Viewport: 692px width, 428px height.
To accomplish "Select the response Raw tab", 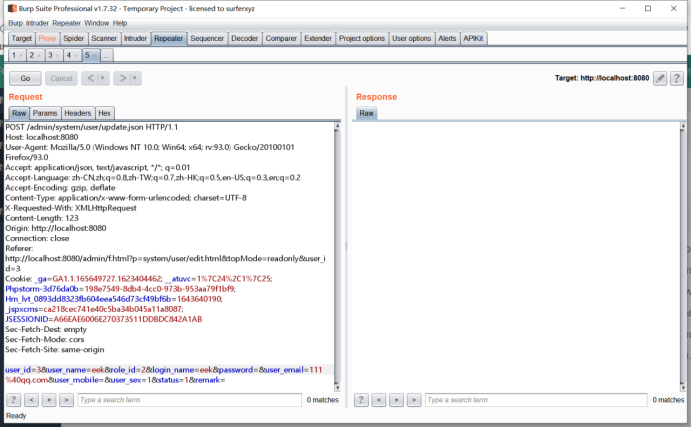I will [x=366, y=113].
